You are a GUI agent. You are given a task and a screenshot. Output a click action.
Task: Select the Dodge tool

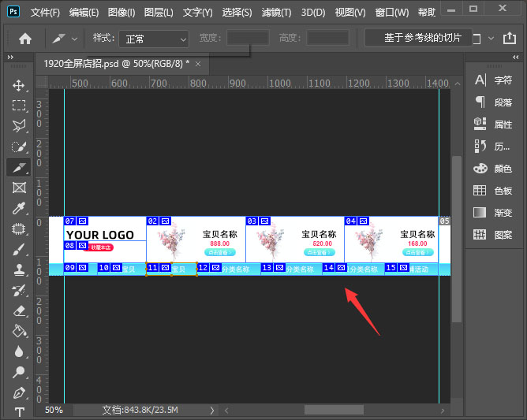click(19, 372)
